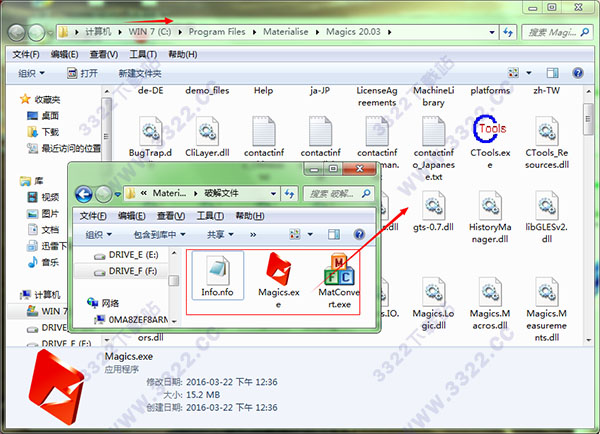Toggle preview pane in 破解文件 window

click(x=334, y=234)
